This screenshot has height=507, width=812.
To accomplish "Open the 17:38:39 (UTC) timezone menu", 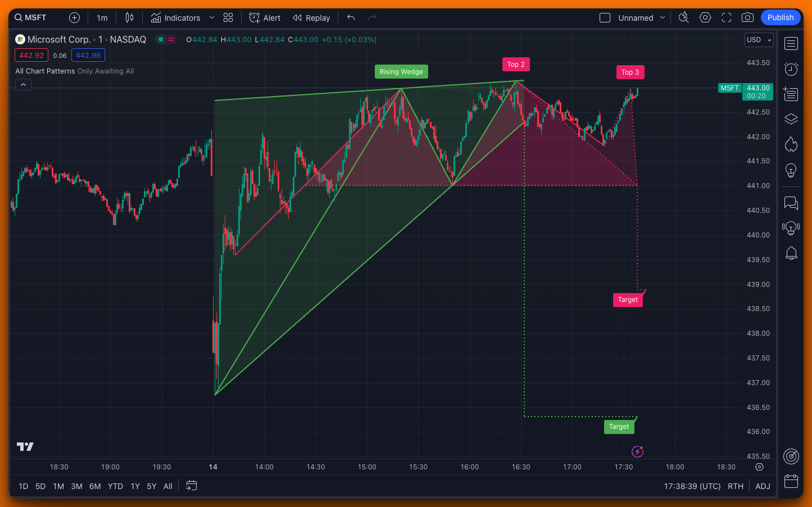I will click(x=692, y=486).
